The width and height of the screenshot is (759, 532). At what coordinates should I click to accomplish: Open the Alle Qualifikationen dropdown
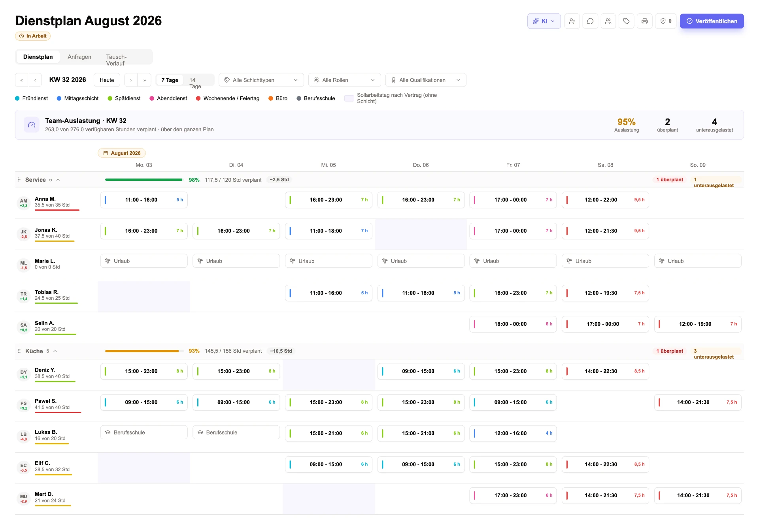(x=426, y=80)
